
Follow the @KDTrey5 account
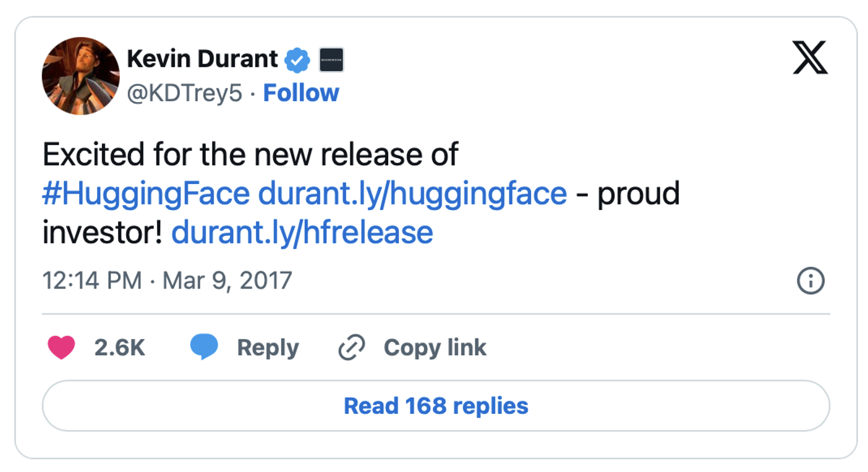coord(301,93)
